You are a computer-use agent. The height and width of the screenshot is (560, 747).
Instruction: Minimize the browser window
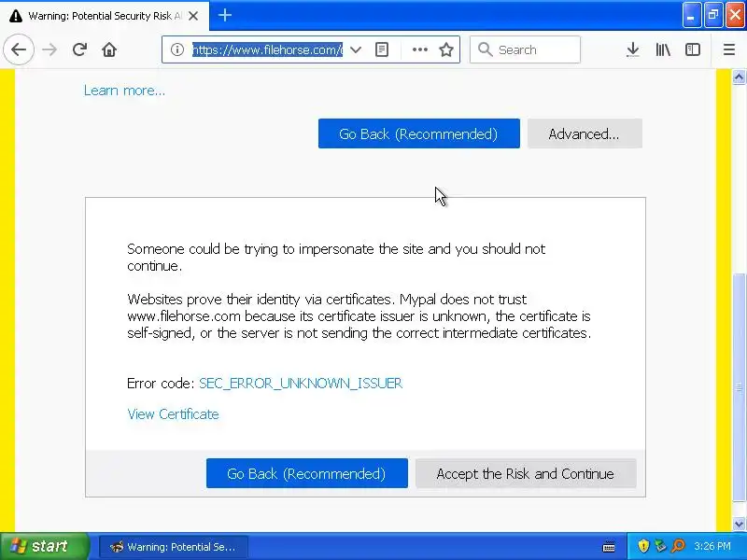[x=691, y=15]
